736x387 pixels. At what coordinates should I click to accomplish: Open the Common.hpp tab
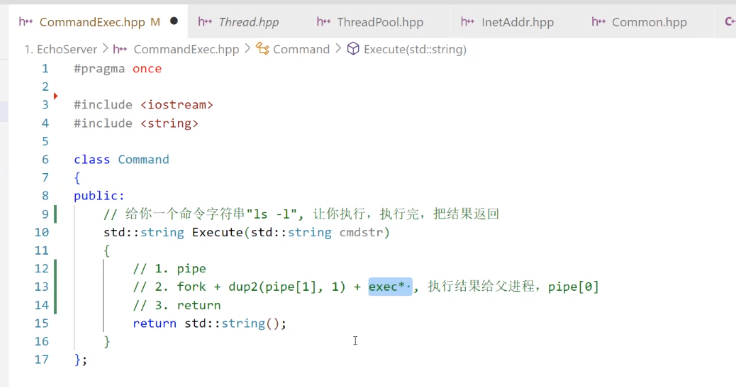click(x=649, y=22)
